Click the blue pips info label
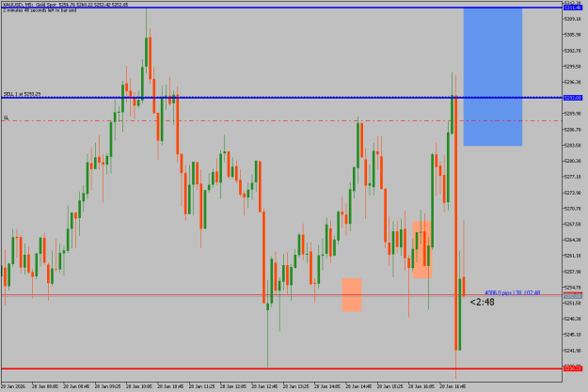This screenshot has width=588, height=392. point(512,292)
